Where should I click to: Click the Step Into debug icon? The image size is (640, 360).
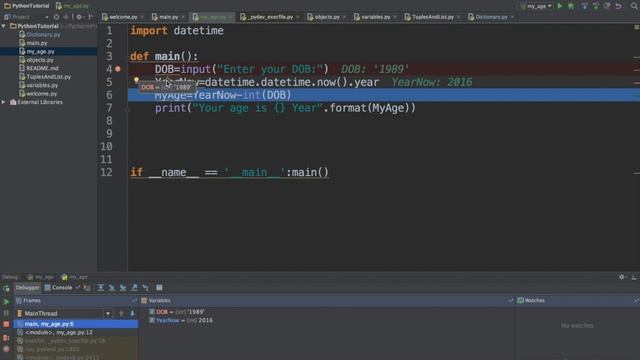click(111, 288)
